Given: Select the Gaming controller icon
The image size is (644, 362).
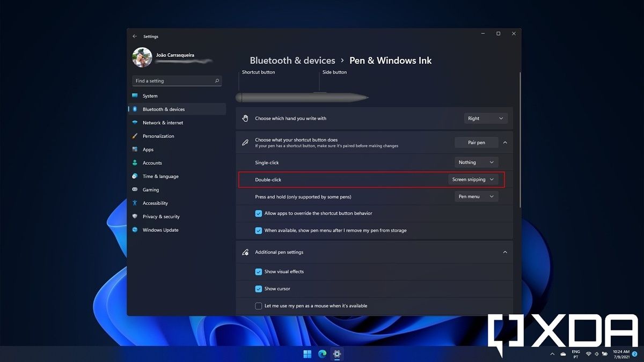Looking at the screenshot, I should (x=135, y=189).
